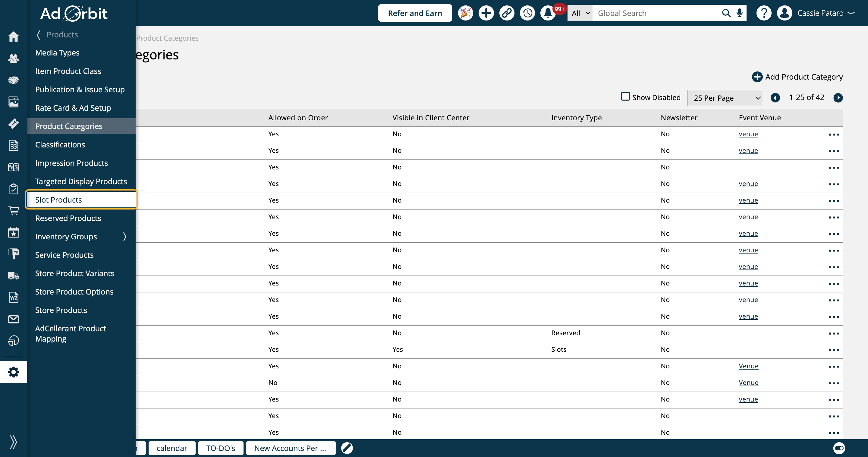Click the Global Search input field
The image size is (868, 457).
[657, 13]
